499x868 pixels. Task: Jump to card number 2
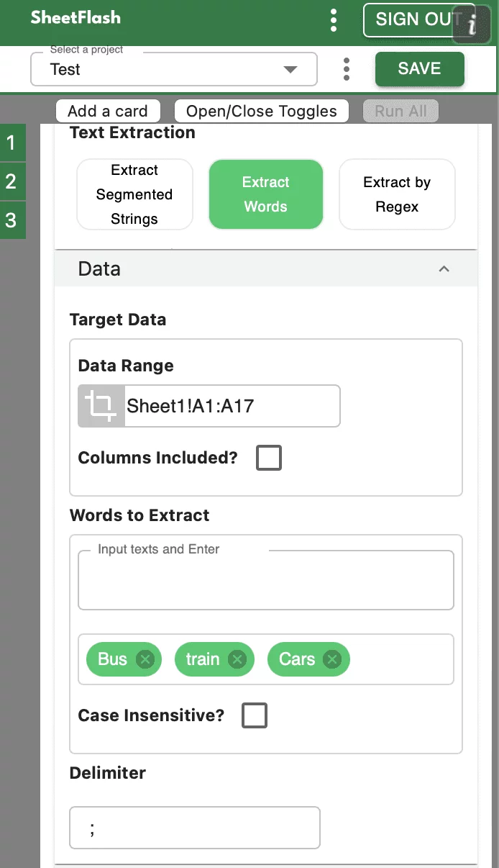[12, 181]
